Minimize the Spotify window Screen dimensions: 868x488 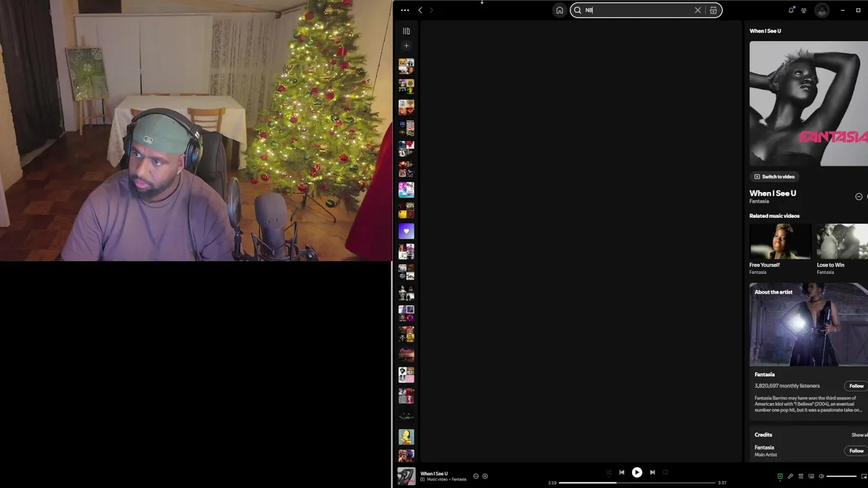click(842, 10)
